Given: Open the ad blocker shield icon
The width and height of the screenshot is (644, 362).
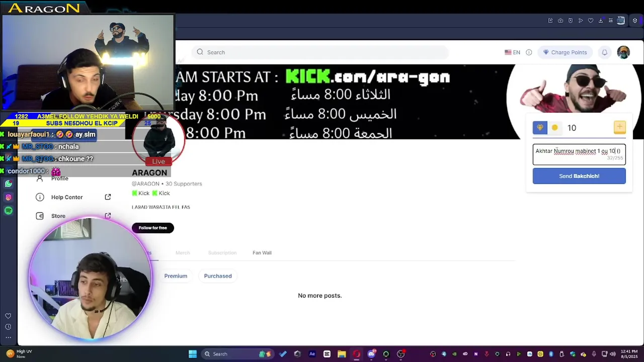Looking at the screenshot, I should (x=571, y=21).
